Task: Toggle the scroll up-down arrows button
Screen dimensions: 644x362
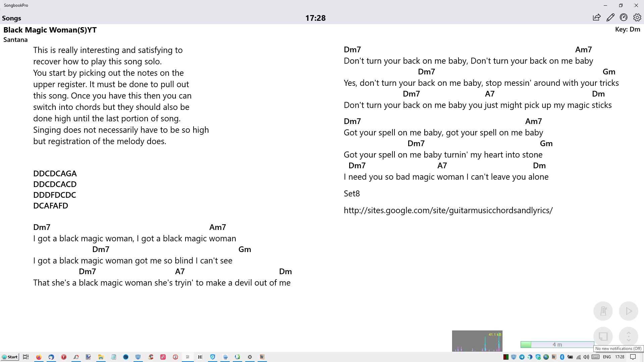Action: (629, 336)
